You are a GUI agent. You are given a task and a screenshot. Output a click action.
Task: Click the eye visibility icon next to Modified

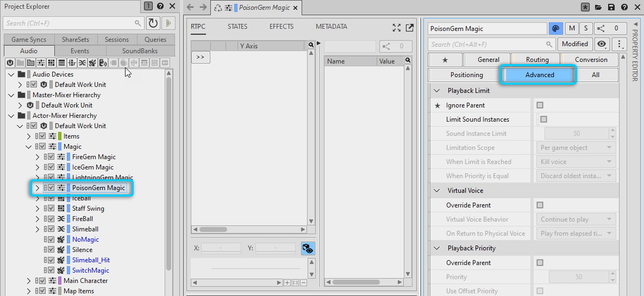(x=601, y=44)
